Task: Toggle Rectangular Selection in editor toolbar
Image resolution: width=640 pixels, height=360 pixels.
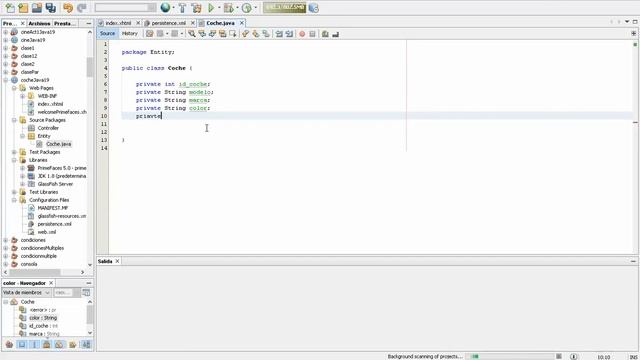Action: pos(233,34)
